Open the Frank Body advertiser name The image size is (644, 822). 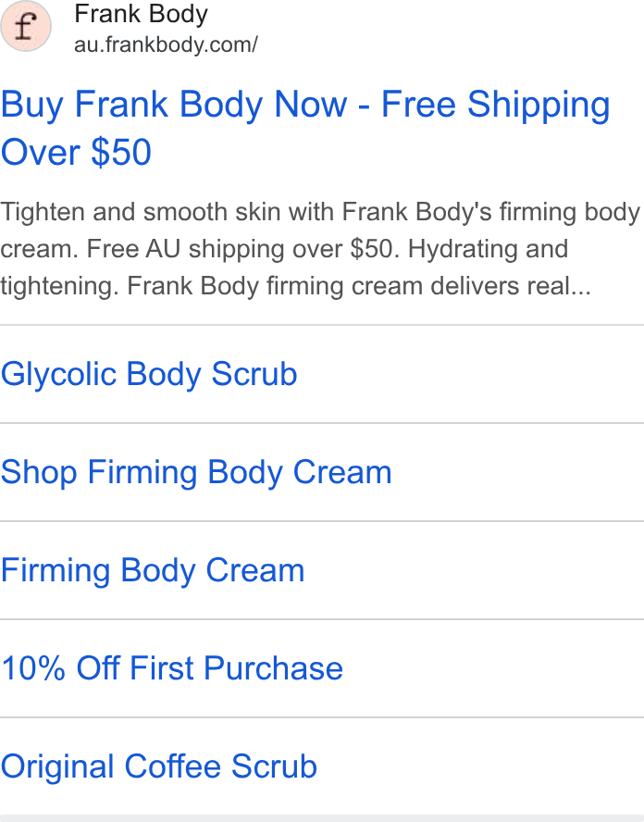pos(141,15)
